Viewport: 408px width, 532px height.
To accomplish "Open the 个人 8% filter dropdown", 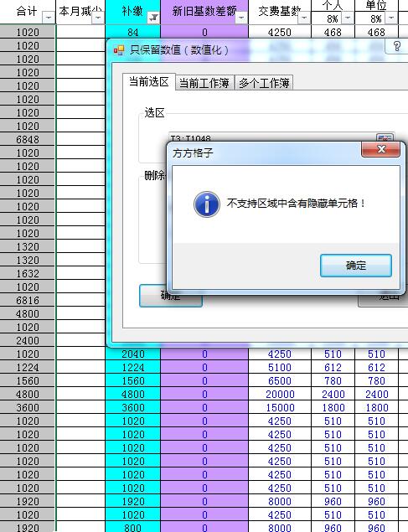I will tap(348, 18).
